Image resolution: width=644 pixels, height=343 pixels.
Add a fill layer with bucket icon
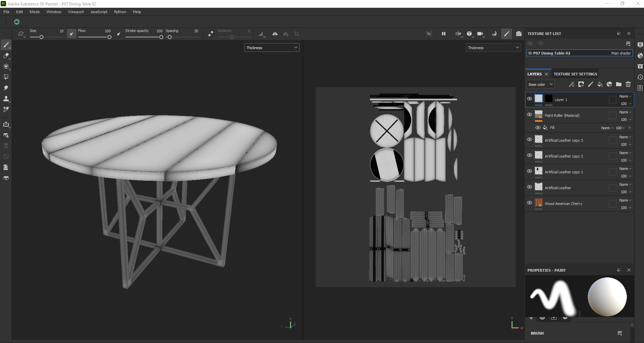[600, 84]
